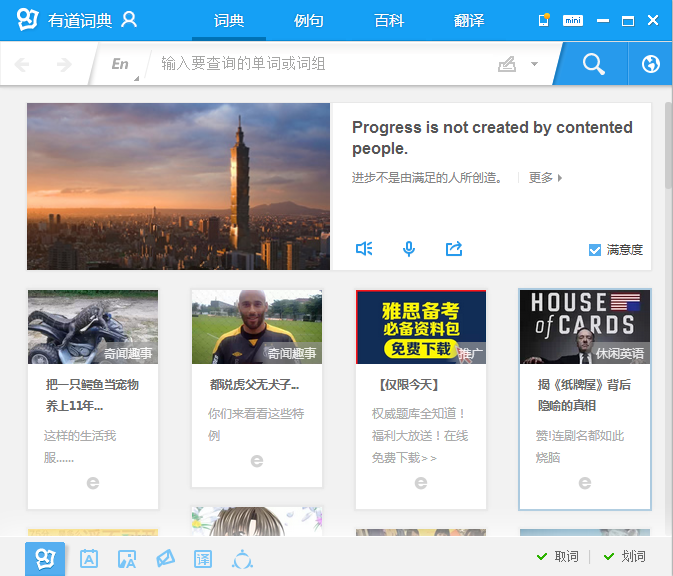
Task: Switch to mini window mode
Action: (x=573, y=20)
